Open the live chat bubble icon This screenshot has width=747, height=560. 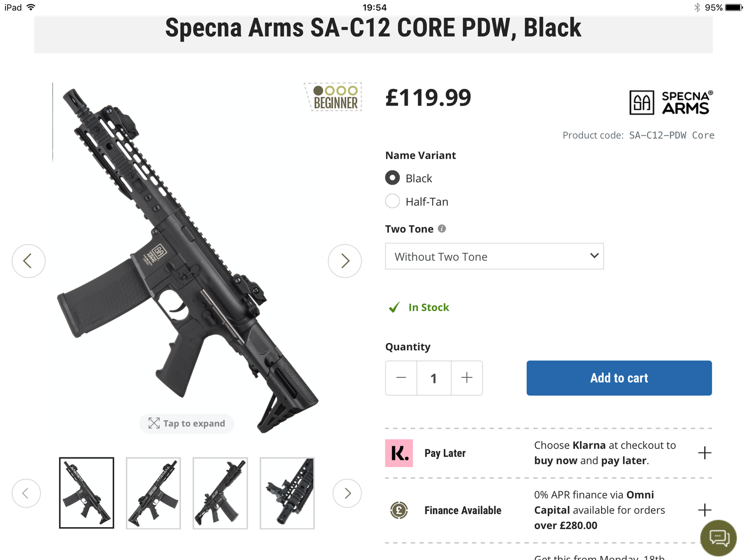click(x=718, y=538)
